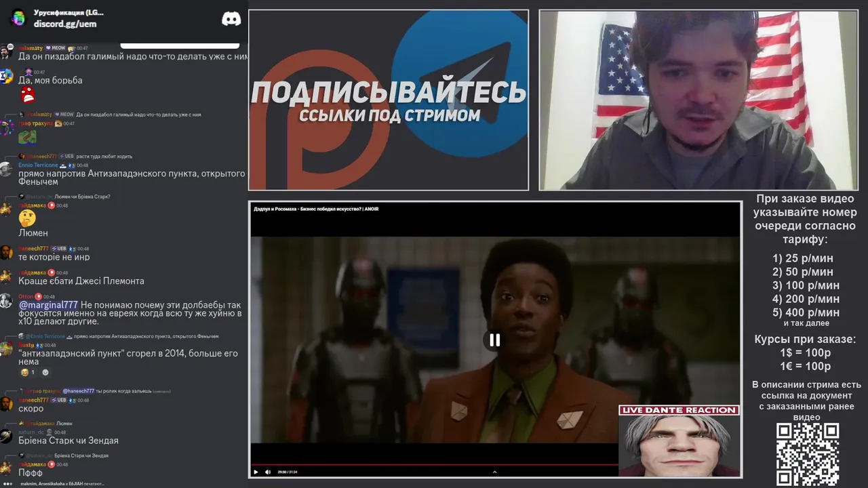Click the MEOW tag next to calamity

(x=56, y=49)
